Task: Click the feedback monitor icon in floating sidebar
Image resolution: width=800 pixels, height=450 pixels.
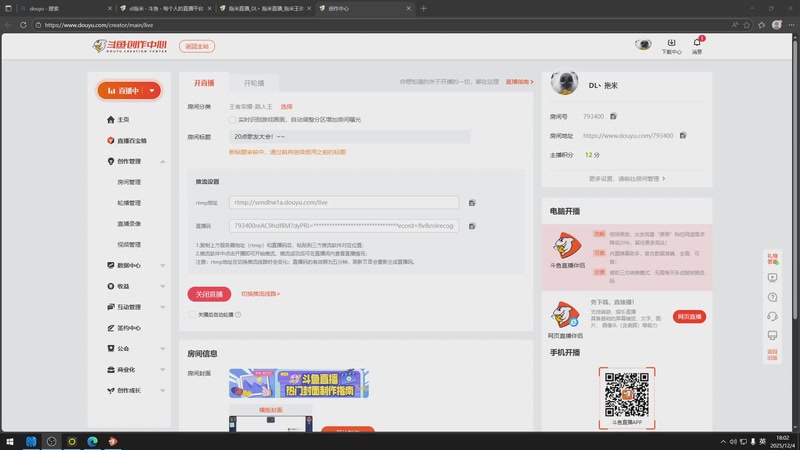Action: (772, 335)
